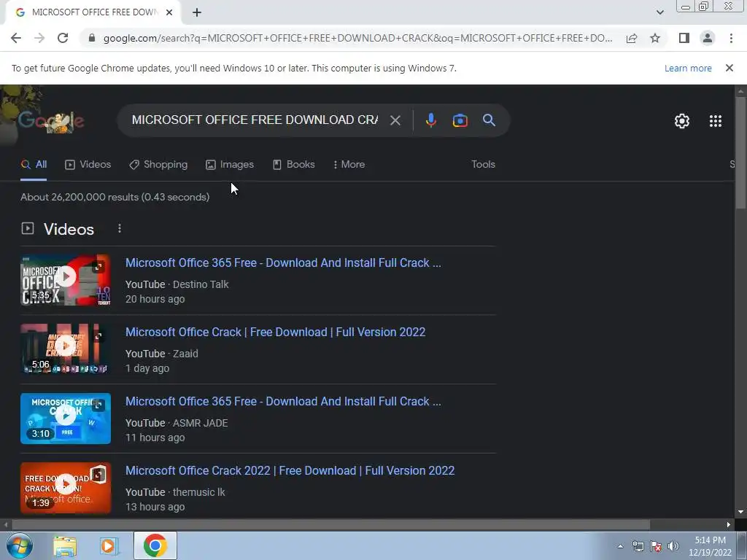
Task: Click horizontal scrollbar right arrow
Action: [729, 525]
